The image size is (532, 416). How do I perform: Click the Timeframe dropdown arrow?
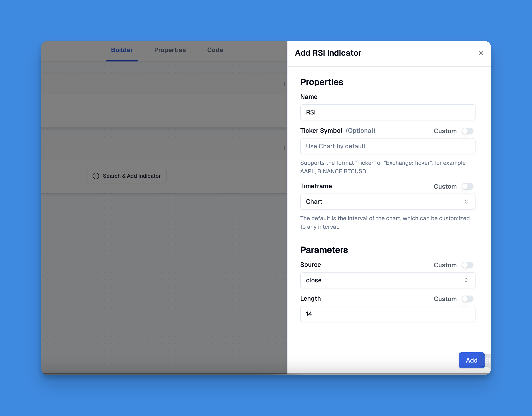[466, 202]
